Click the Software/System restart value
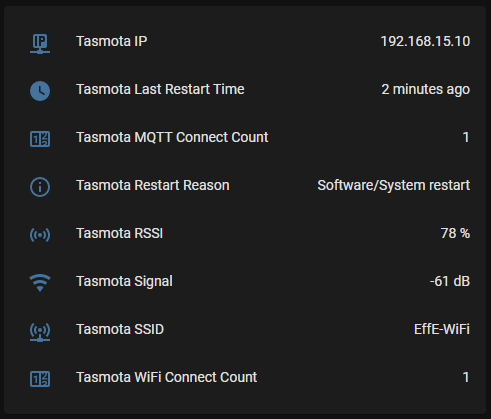The width and height of the screenshot is (491, 419). click(x=394, y=185)
